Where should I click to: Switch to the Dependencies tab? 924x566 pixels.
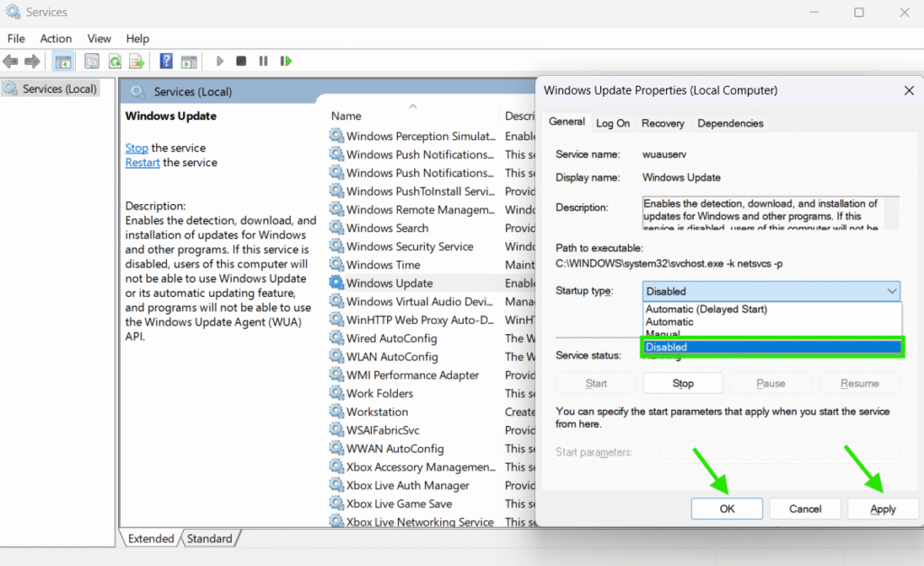[x=730, y=124]
